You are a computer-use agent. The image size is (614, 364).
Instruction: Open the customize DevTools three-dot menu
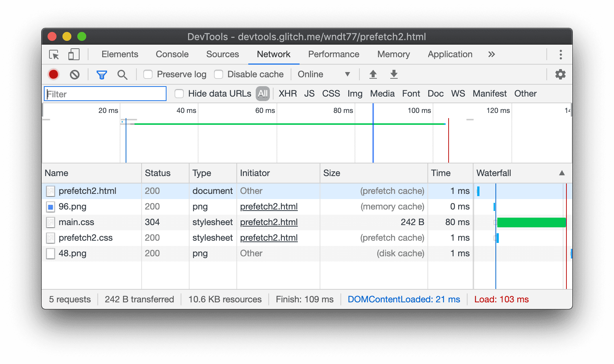coord(560,54)
